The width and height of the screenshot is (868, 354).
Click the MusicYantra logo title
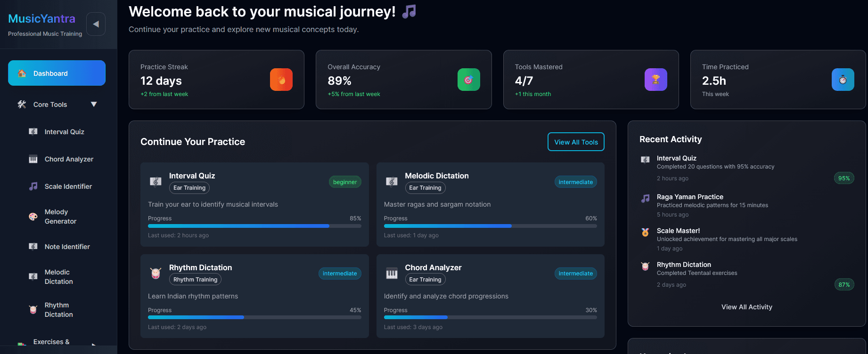(41, 19)
